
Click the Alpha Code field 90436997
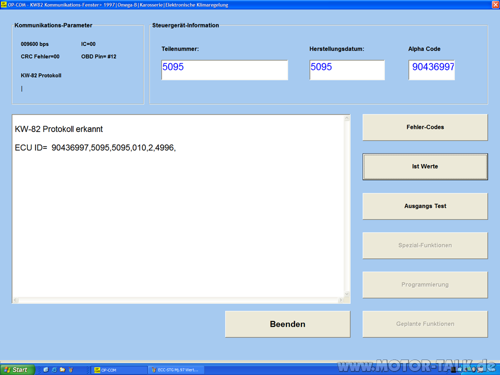pos(432,70)
